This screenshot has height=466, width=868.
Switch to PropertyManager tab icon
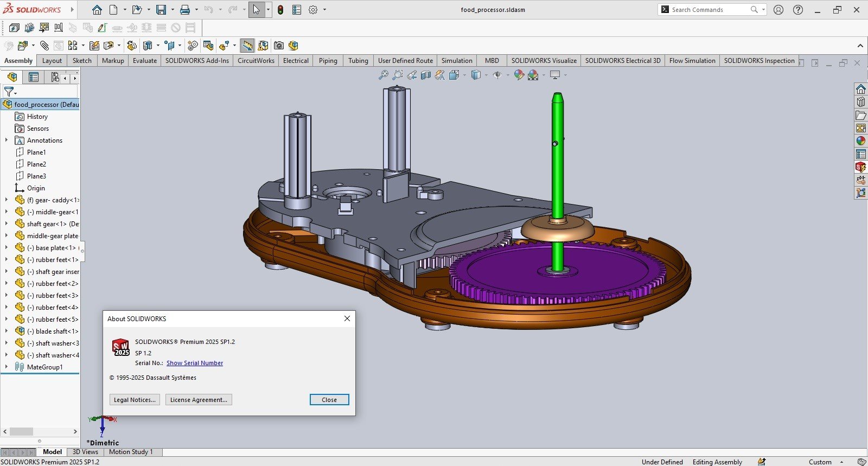click(x=34, y=77)
